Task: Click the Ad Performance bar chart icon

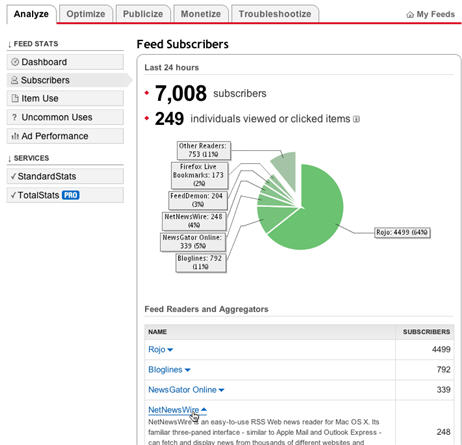Action: click(x=15, y=136)
